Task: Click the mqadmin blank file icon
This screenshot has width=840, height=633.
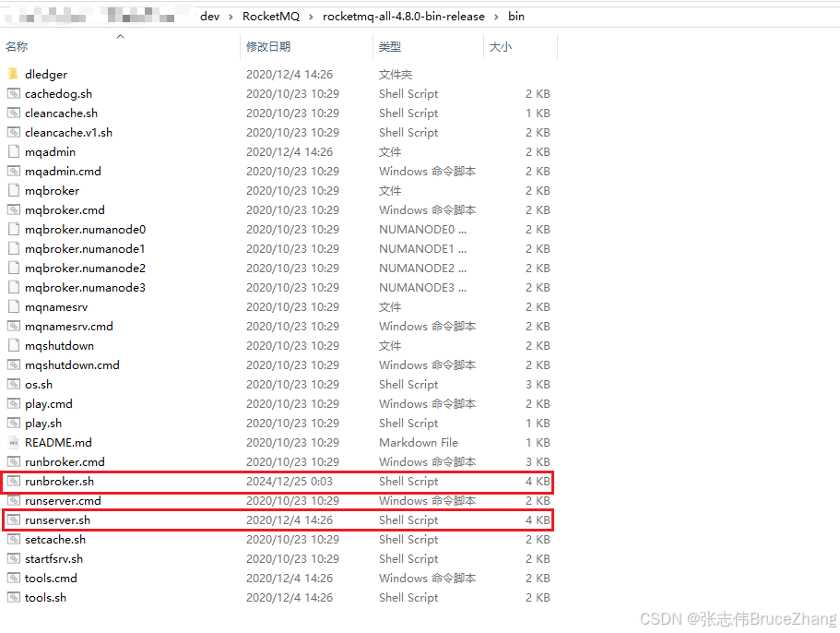Action: pyautogui.click(x=14, y=151)
